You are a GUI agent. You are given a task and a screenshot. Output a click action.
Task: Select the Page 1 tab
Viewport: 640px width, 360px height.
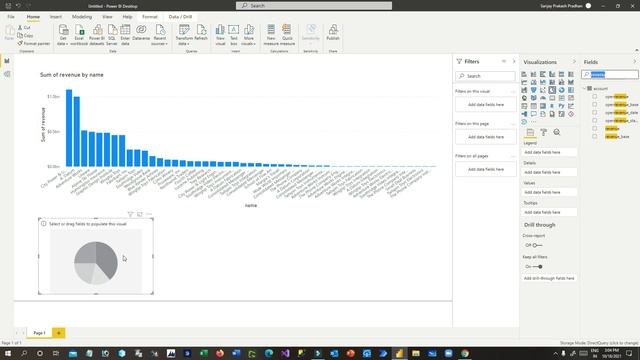click(x=39, y=333)
